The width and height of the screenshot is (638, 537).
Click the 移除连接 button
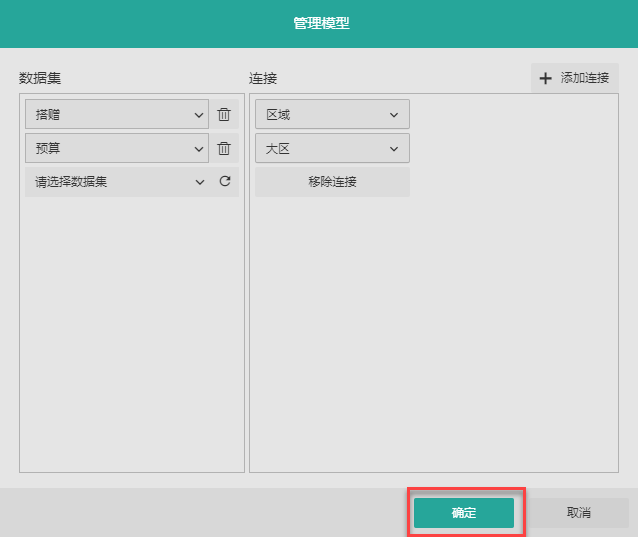pyautogui.click(x=332, y=182)
